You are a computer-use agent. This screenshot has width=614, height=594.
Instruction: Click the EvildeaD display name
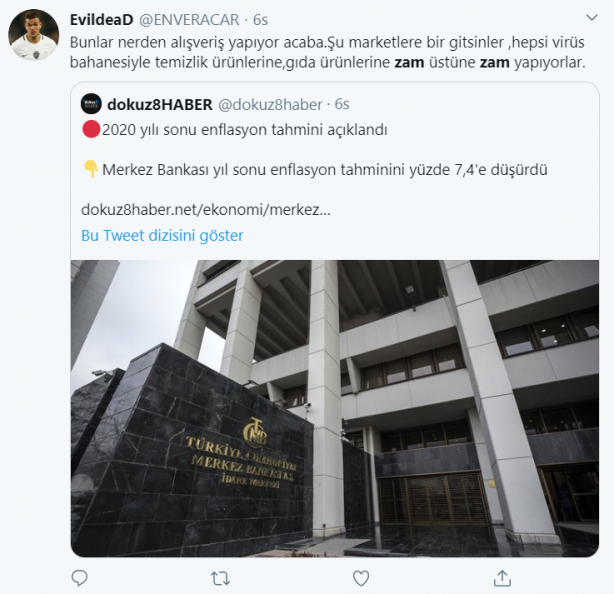pyautogui.click(x=102, y=20)
